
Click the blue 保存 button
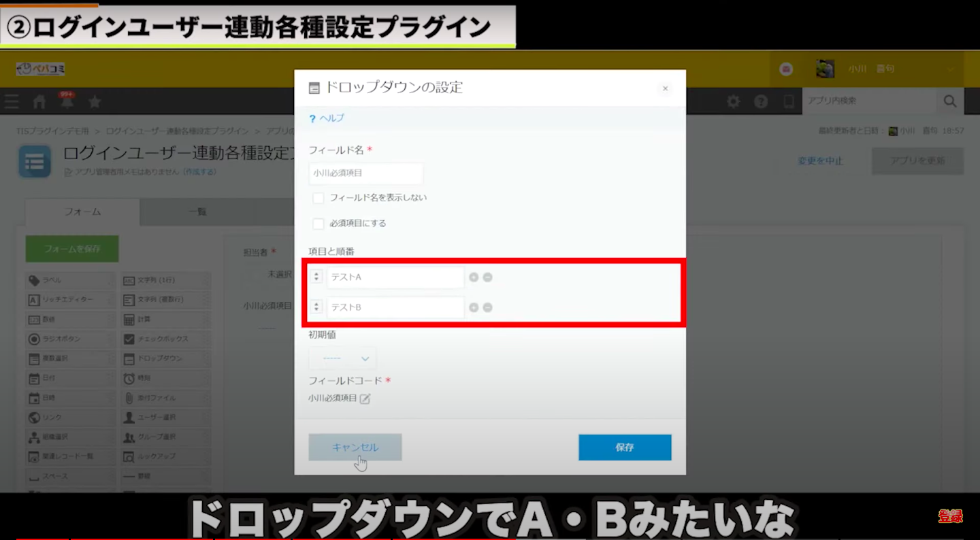pyautogui.click(x=625, y=448)
